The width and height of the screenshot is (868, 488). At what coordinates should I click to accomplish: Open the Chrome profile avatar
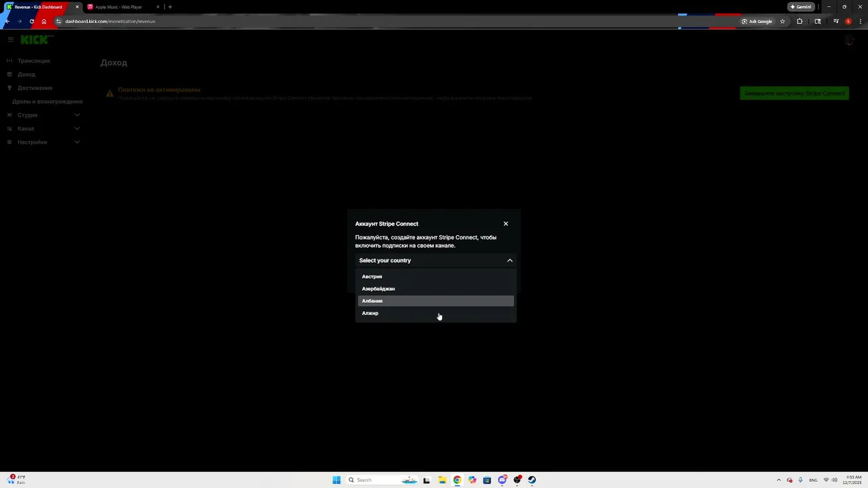click(x=848, y=21)
